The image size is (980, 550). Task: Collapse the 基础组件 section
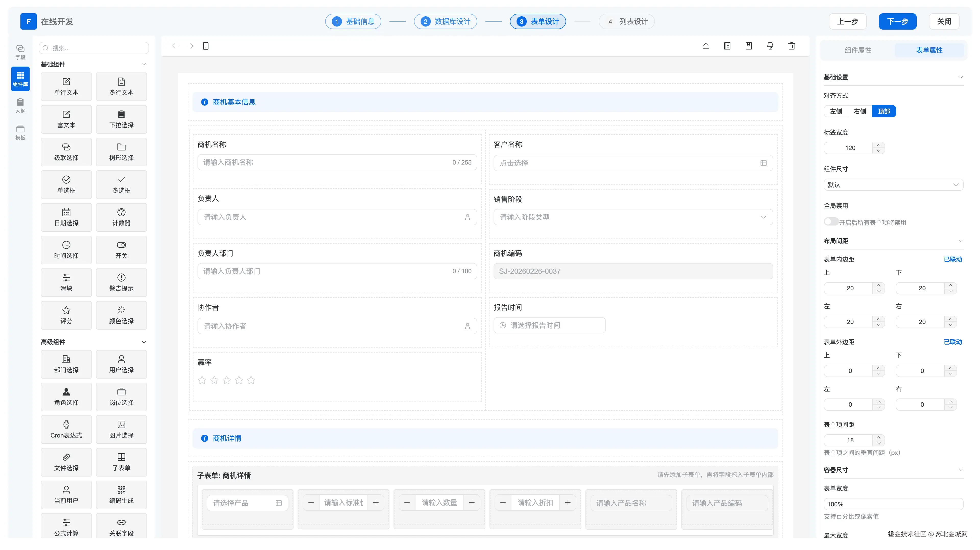144,64
